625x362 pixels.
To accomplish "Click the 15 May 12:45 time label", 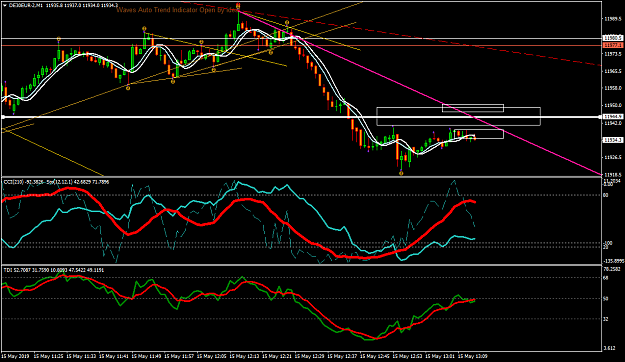I will click(x=375, y=356).
